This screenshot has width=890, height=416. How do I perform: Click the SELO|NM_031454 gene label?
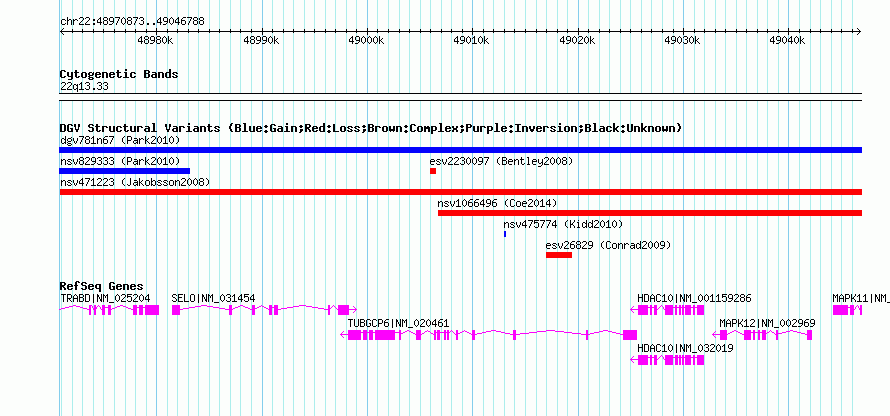213,298
